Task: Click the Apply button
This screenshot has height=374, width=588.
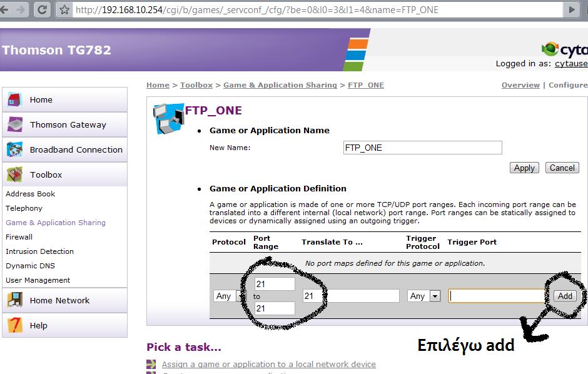Action: pyautogui.click(x=524, y=168)
